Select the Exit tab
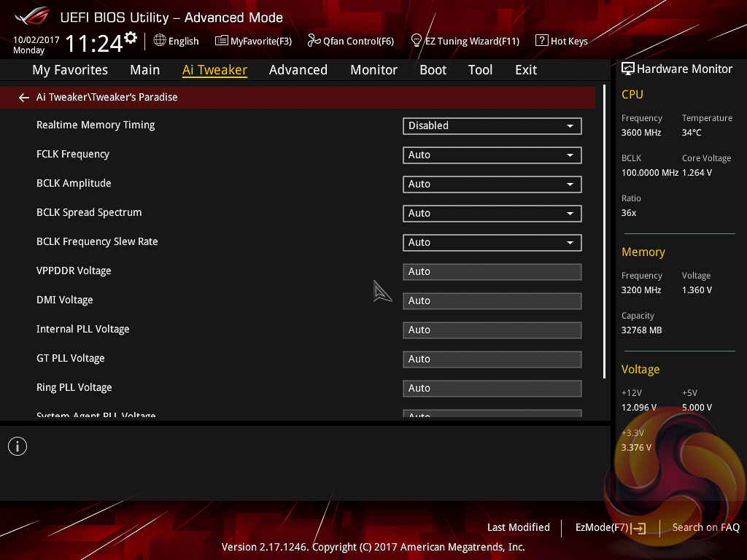 (x=526, y=70)
